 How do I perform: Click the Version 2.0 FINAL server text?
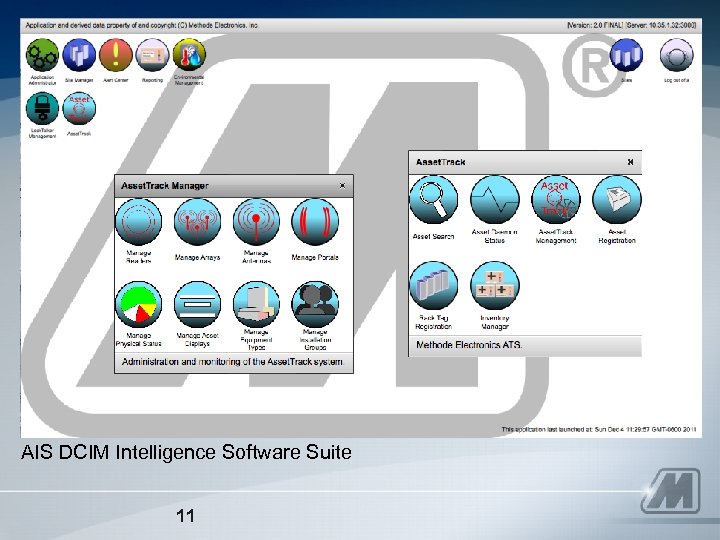[x=631, y=25]
